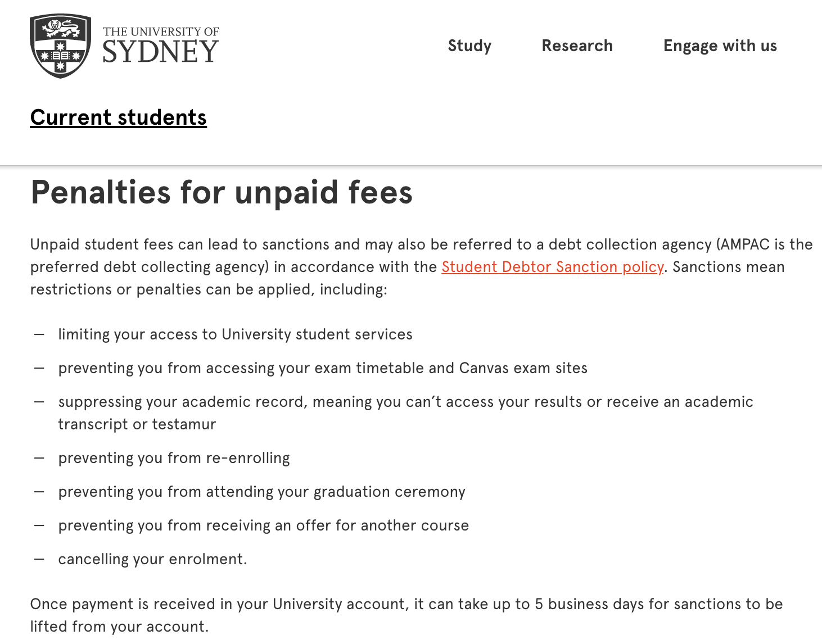Image resolution: width=822 pixels, height=644 pixels.
Task: Click the graduation ceremony bullet text
Action: pos(261,492)
